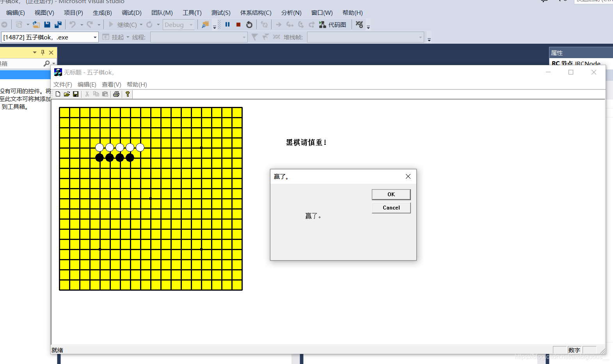This screenshot has height=364, width=613.
Task: Click the find in files icon
Action: pos(205,25)
